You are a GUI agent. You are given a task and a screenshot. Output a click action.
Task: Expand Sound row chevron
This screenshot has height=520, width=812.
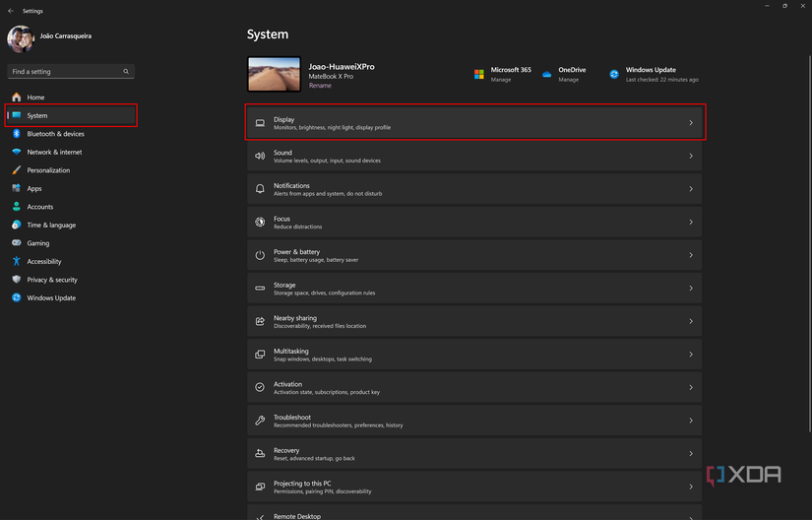[691, 156]
